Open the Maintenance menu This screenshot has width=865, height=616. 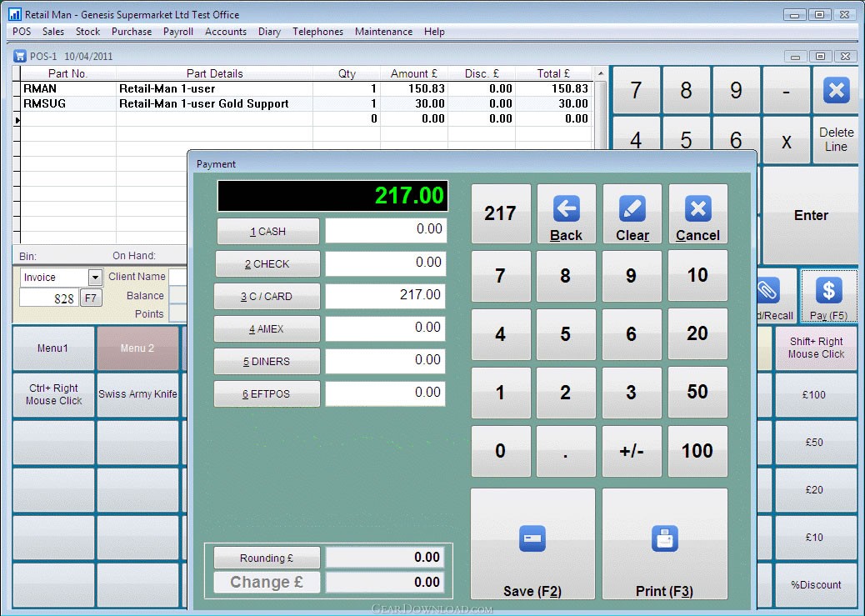coord(383,32)
